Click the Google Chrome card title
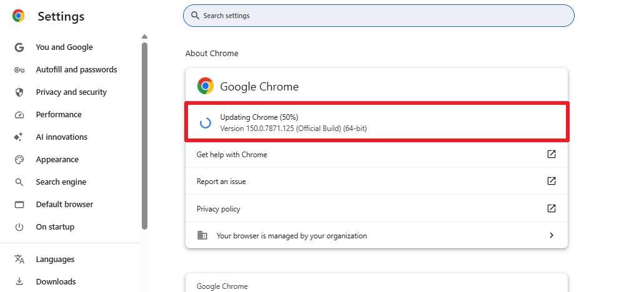The width and height of the screenshot is (644, 292). (259, 87)
